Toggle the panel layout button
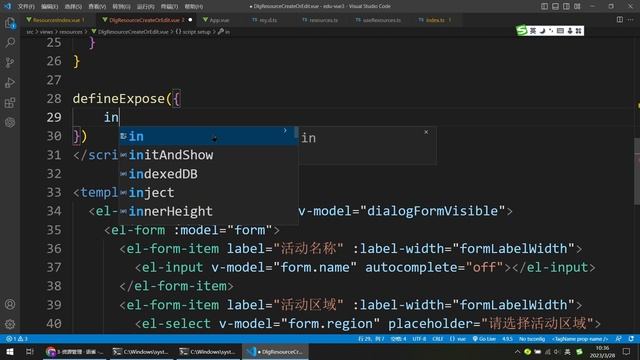The image size is (640, 360). click(x=555, y=6)
